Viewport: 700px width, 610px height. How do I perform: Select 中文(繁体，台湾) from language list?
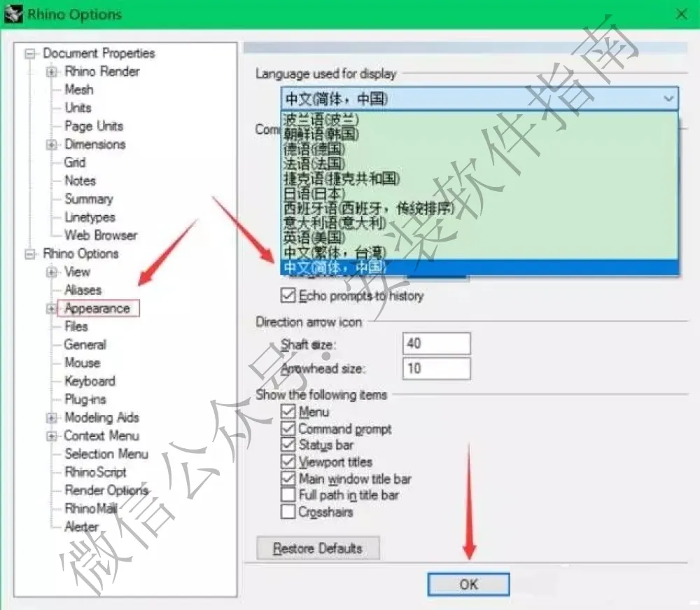click(479, 252)
